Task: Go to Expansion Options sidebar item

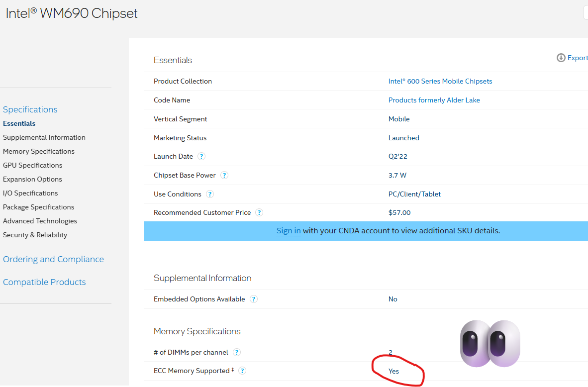Action: click(32, 179)
